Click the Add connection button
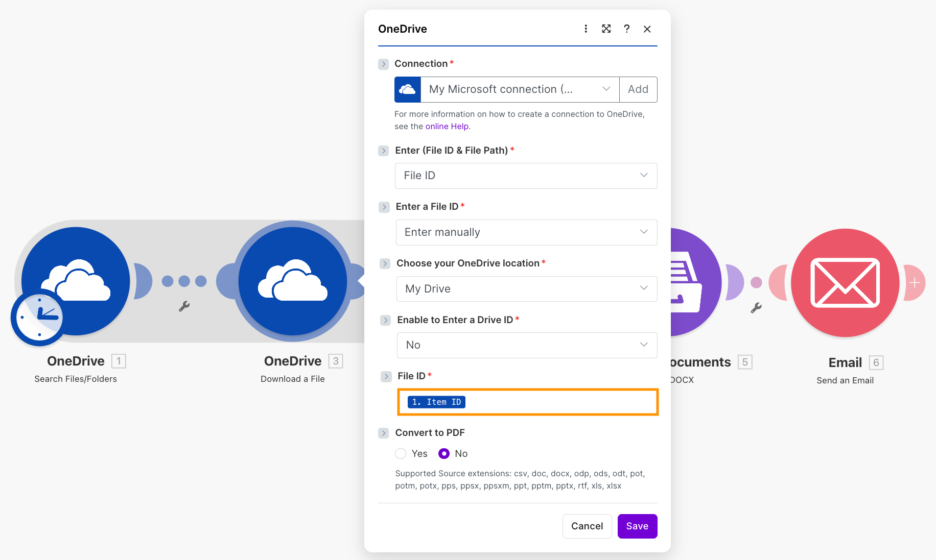 (x=638, y=89)
